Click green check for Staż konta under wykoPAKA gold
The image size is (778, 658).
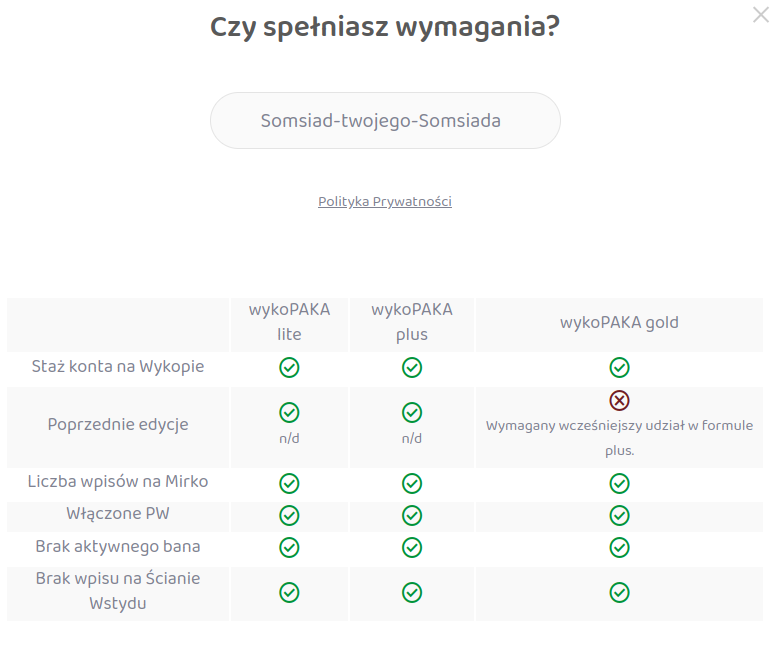[x=619, y=367]
